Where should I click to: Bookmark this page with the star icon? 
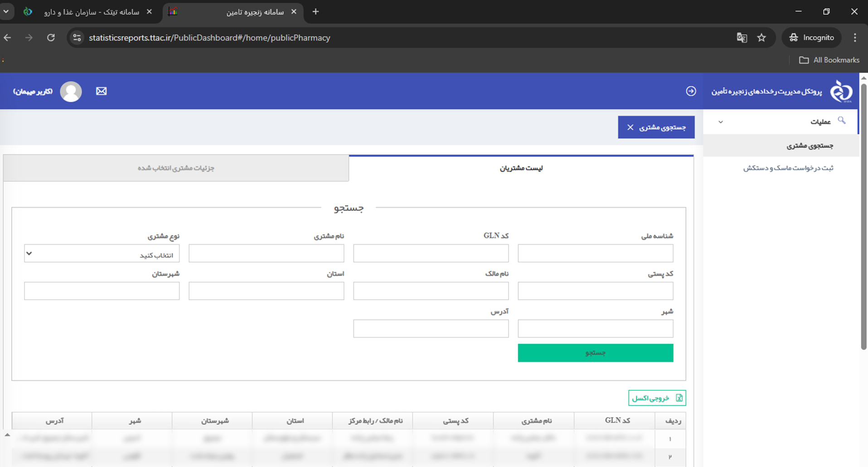761,38
